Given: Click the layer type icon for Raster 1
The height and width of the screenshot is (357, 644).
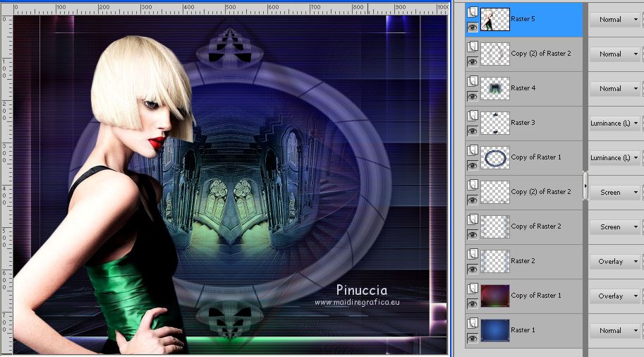Looking at the screenshot, I should (473, 322).
